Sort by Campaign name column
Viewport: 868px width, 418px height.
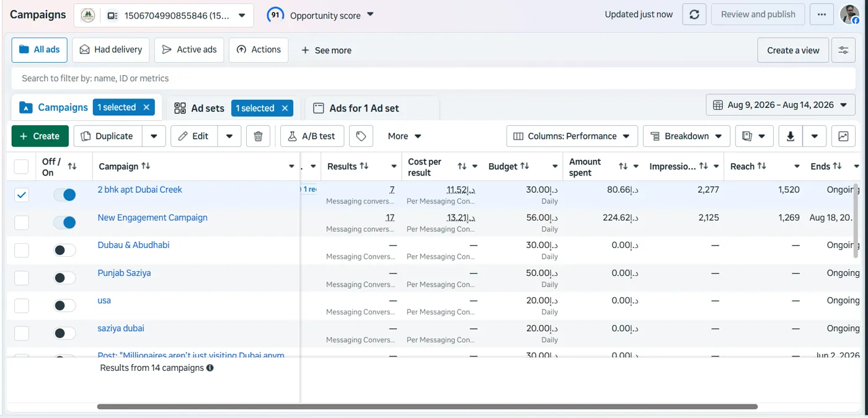(x=146, y=166)
